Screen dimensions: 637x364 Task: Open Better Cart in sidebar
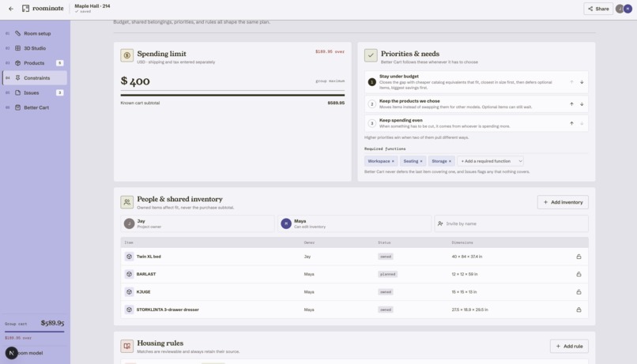click(x=35, y=107)
